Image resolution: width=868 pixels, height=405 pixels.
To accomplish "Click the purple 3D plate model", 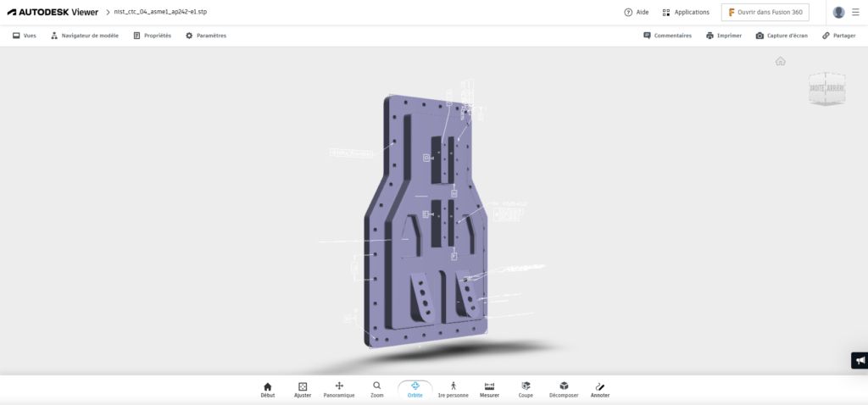I will click(x=424, y=221).
